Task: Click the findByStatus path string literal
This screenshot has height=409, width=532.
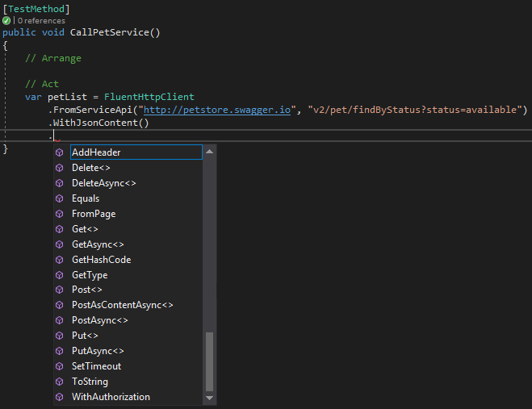Action: click(415, 110)
